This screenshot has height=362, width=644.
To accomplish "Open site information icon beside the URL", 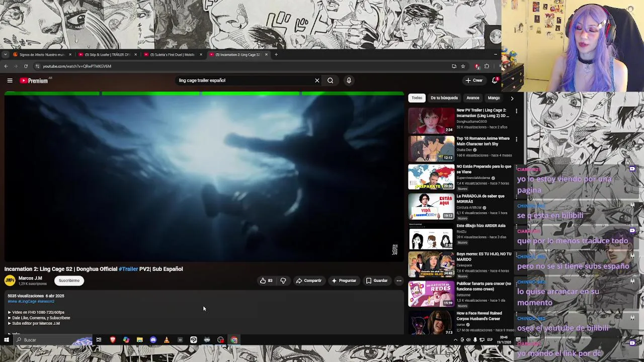I will pyautogui.click(x=37, y=66).
